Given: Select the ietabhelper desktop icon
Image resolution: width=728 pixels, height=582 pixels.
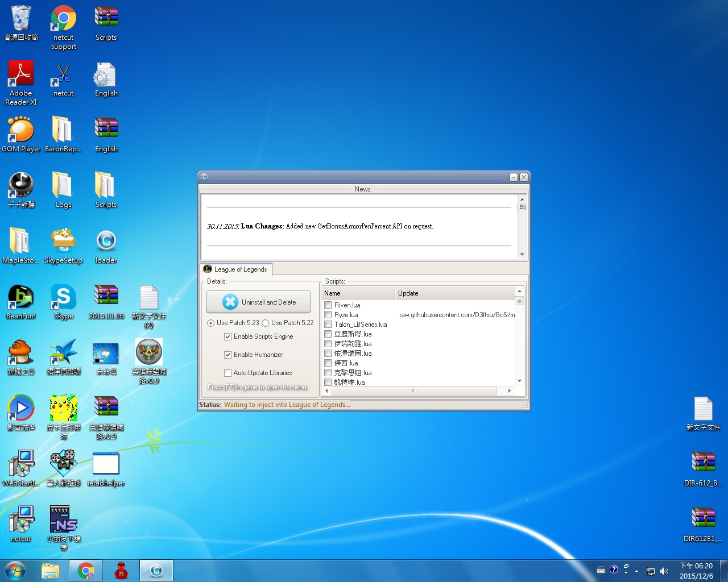Looking at the screenshot, I should (106, 469).
